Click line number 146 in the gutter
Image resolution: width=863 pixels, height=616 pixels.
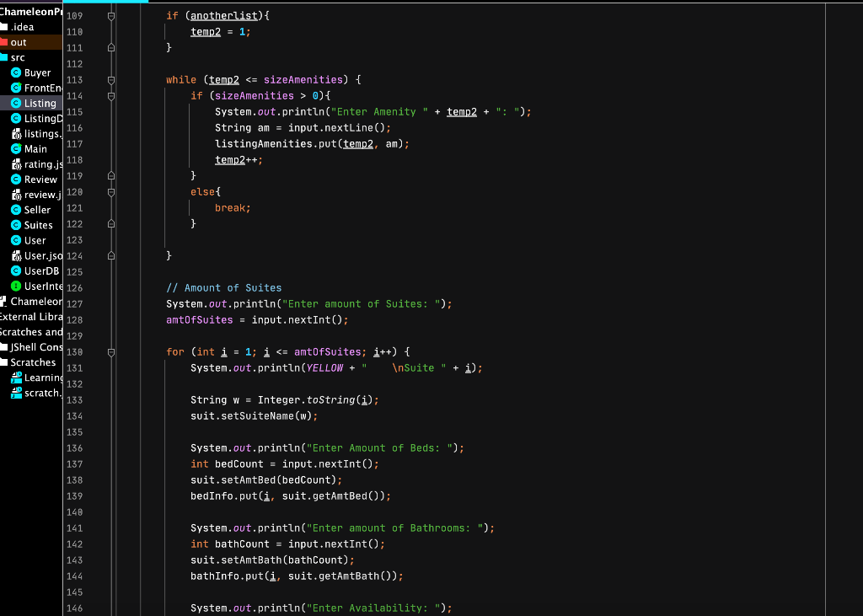coord(74,608)
